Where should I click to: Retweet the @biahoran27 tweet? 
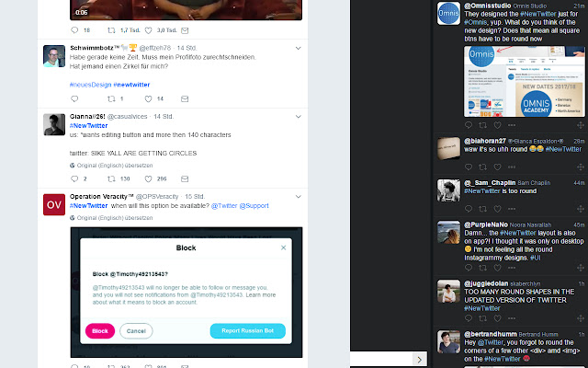click(483, 167)
